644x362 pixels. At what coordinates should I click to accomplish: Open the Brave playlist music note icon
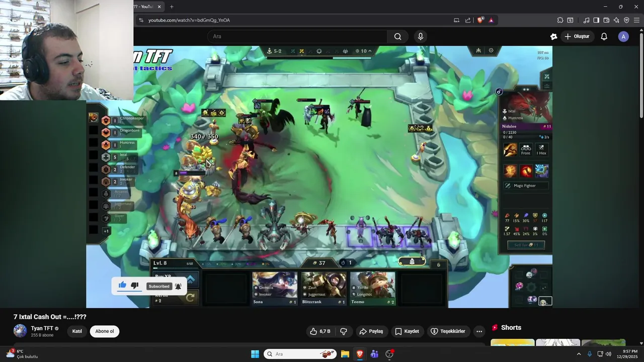pos(586,20)
